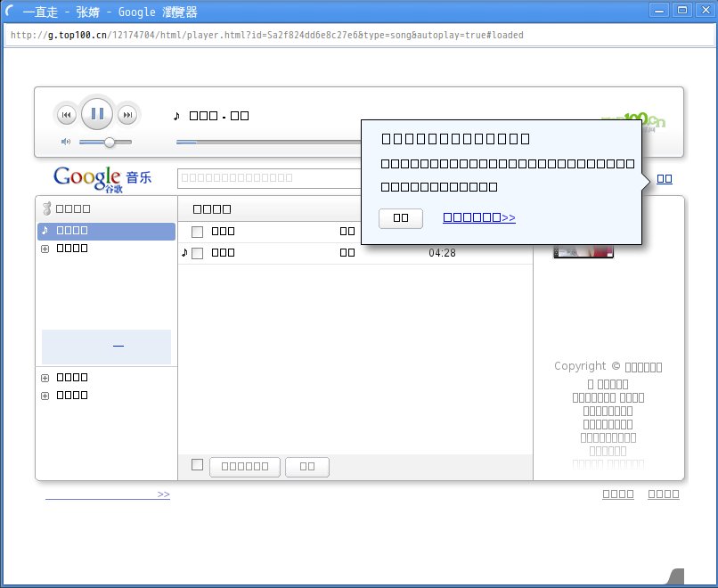This screenshot has height=588, width=718.
Task: Grab the resize grip at the window corner
Action: 676,576
